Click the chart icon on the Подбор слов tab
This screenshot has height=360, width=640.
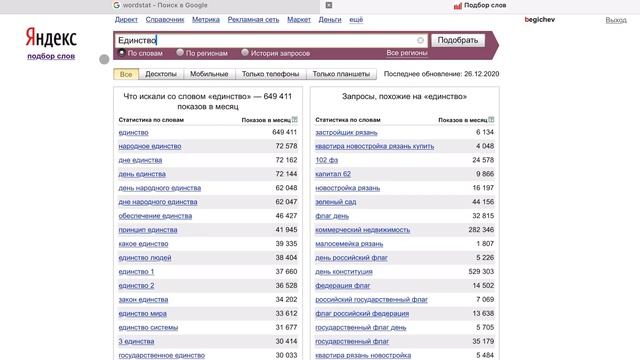458,6
